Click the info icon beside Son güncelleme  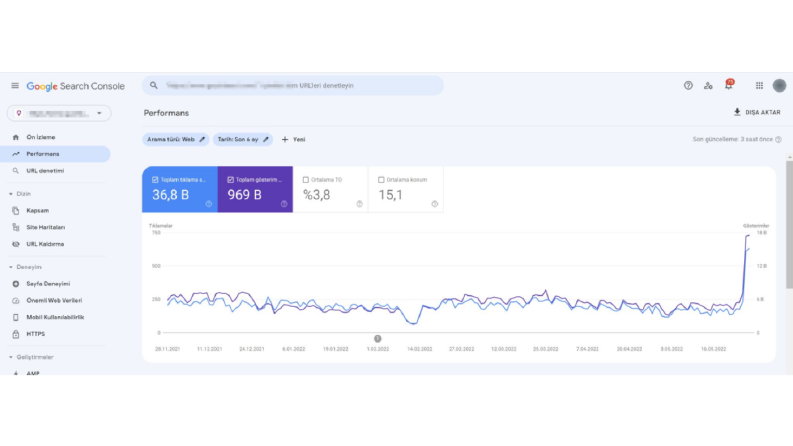[x=778, y=139]
